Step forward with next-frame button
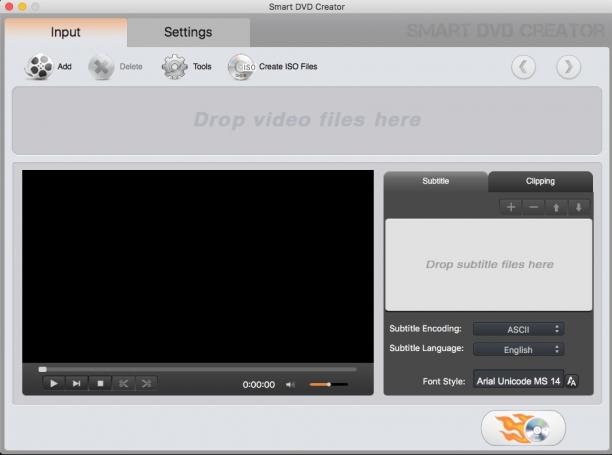 tap(76, 384)
